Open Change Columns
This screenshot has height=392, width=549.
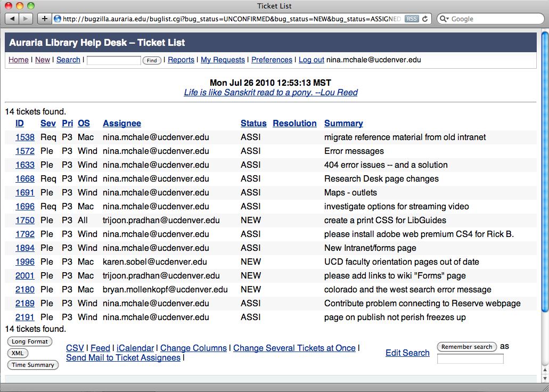(193, 348)
